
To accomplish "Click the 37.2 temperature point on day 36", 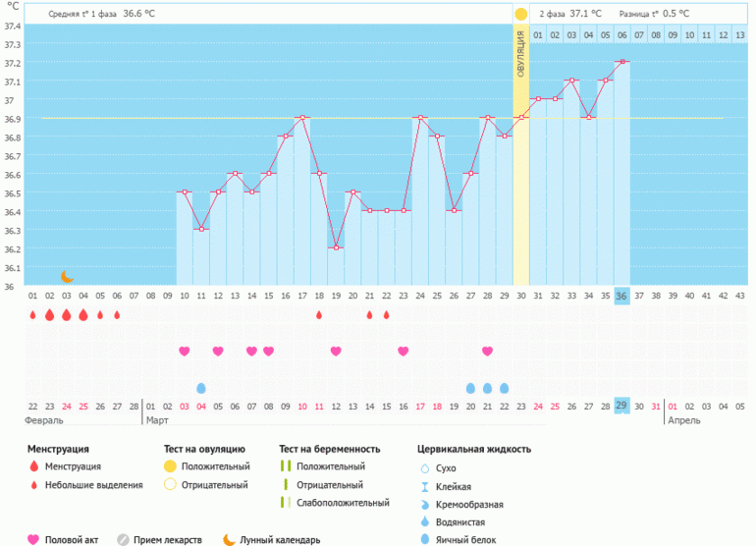I will [x=621, y=62].
